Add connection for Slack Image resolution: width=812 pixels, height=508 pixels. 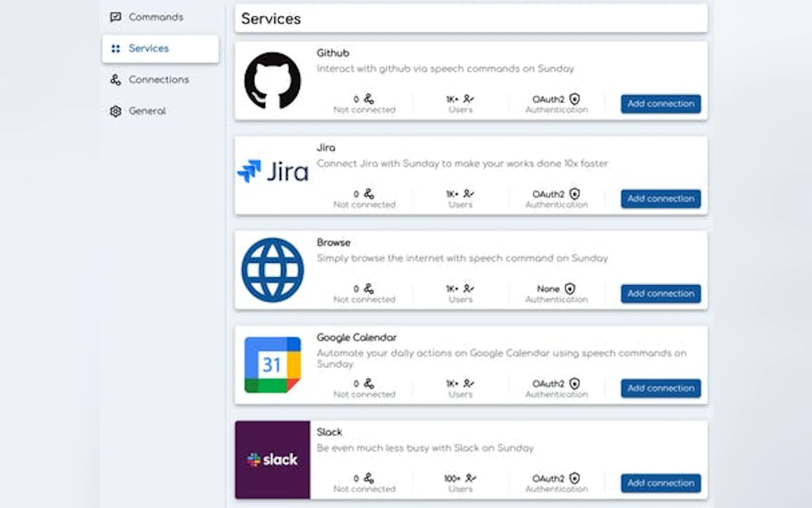(x=660, y=483)
